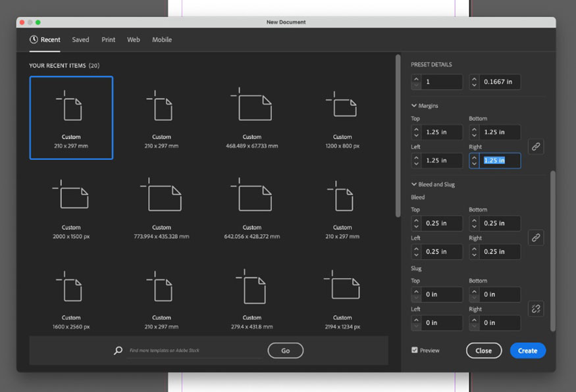Viewport: 576px width, 392px height.
Task: Pick the Custom 642.056 x 428.272 mm preset
Action: pyautogui.click(x=252, y=208)
